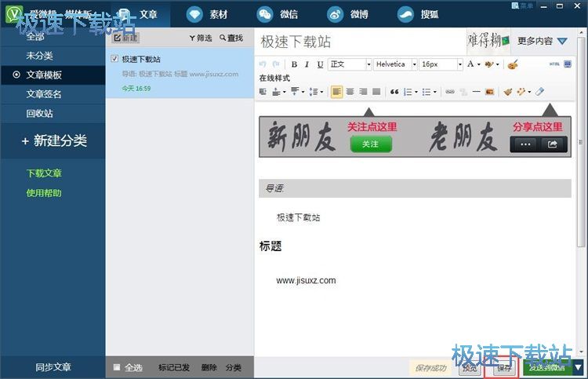Switch to the 微博 tab
The image size is (588, 379).
tap(347, 14)
